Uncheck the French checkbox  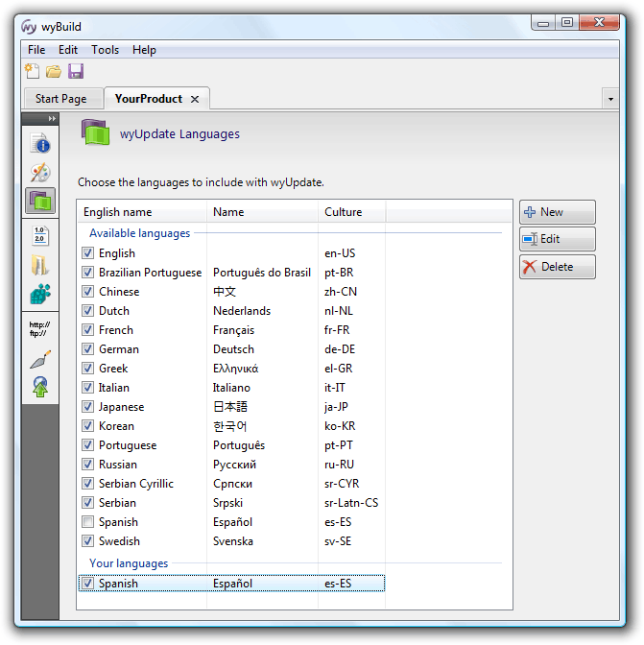coord(87,329)
